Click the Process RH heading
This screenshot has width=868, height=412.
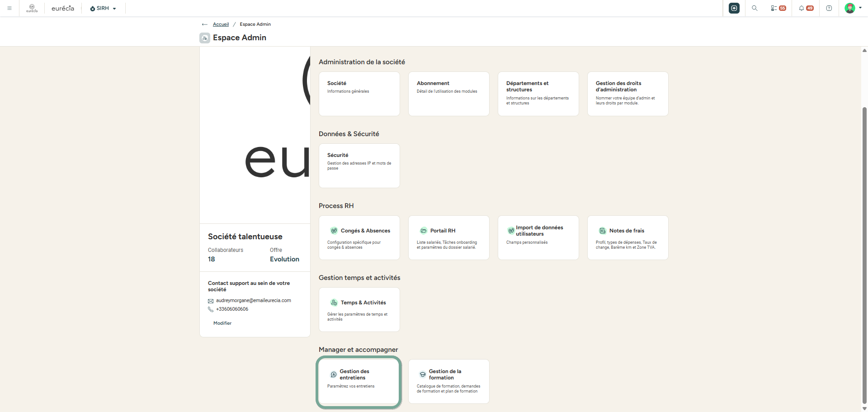tap(336, 206)
